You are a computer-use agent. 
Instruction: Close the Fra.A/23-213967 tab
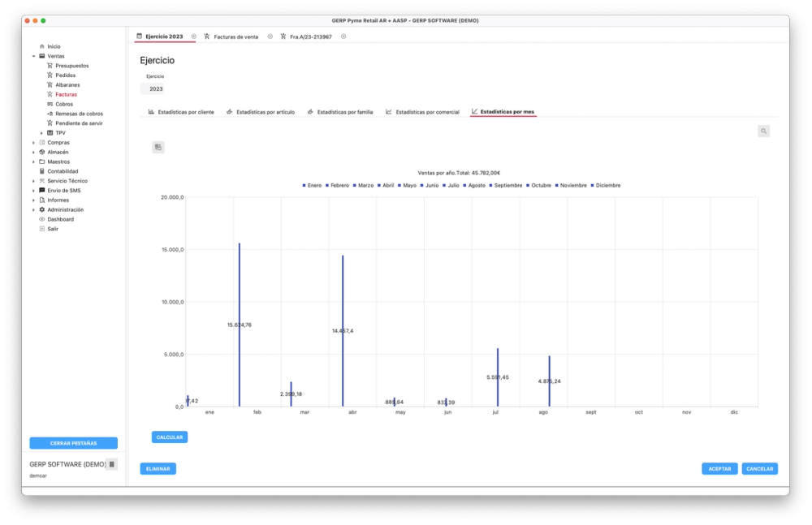point(343,37)
